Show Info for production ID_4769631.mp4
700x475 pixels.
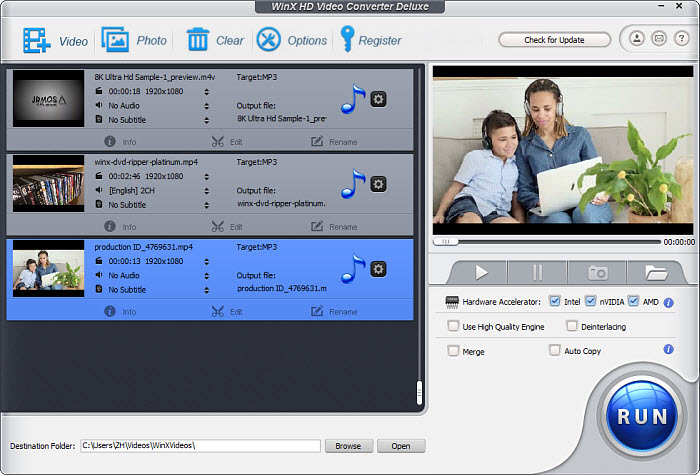(x=120, y=311)
